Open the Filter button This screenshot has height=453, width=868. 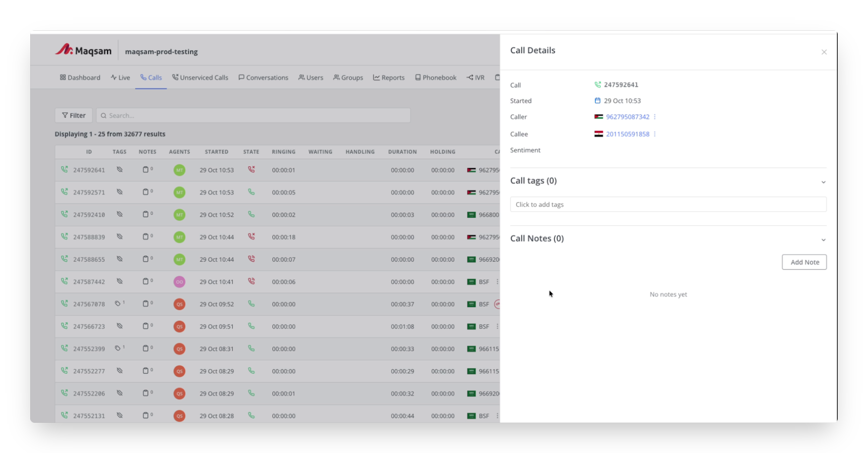point(74,115)
